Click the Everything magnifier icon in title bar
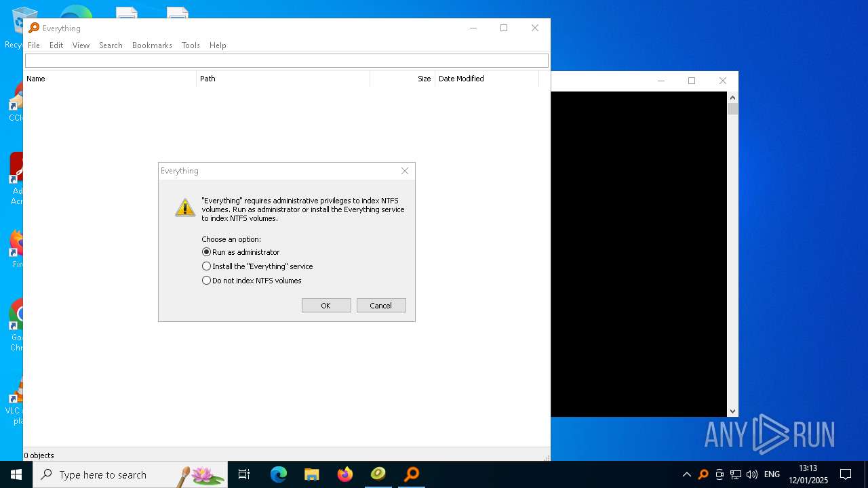This screenshot has height=488, width=868. [34, 28]
